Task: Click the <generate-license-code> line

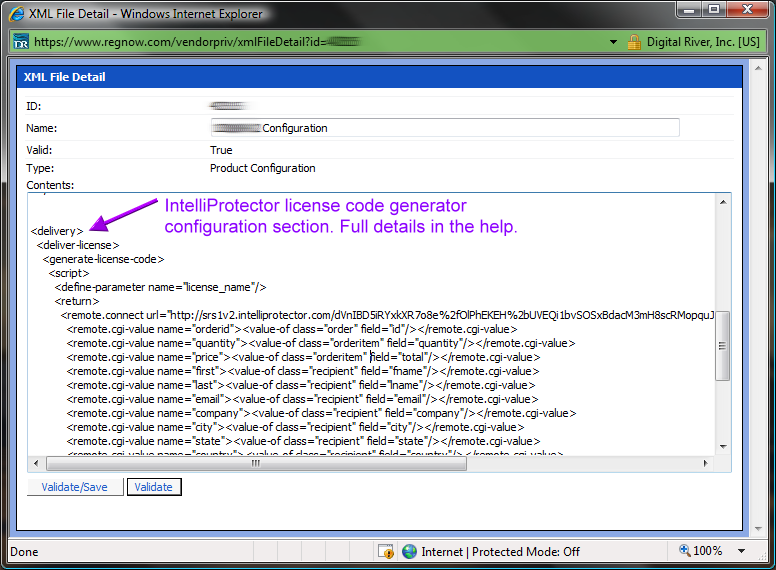Action: 103,259
